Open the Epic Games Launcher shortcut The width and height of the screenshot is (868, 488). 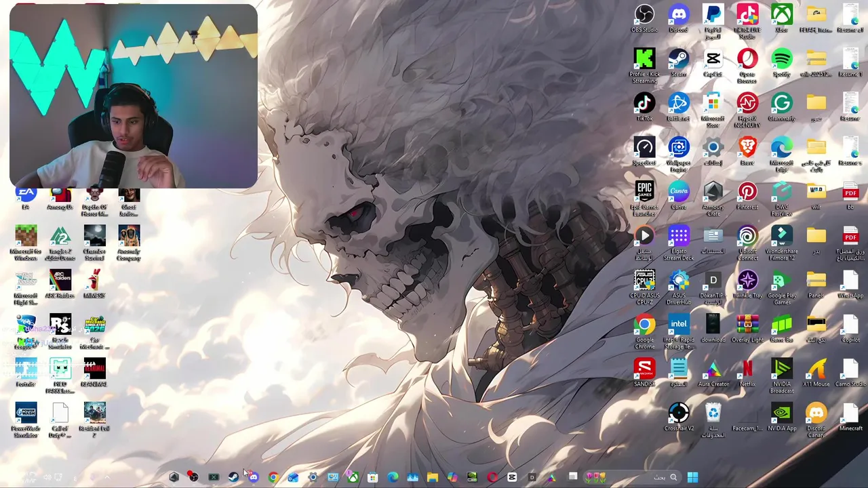point(644,199)
